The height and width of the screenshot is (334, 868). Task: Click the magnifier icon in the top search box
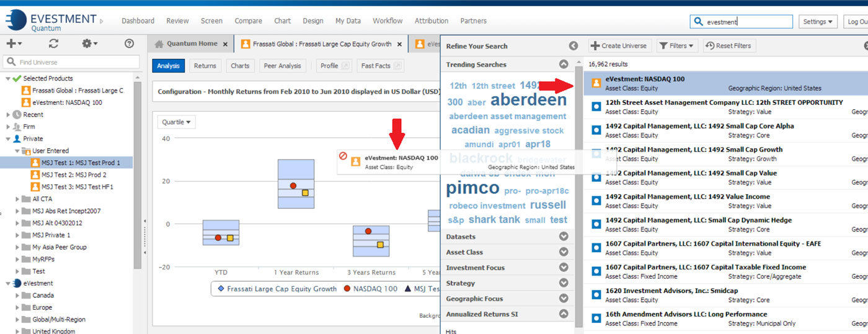[699, 22]
